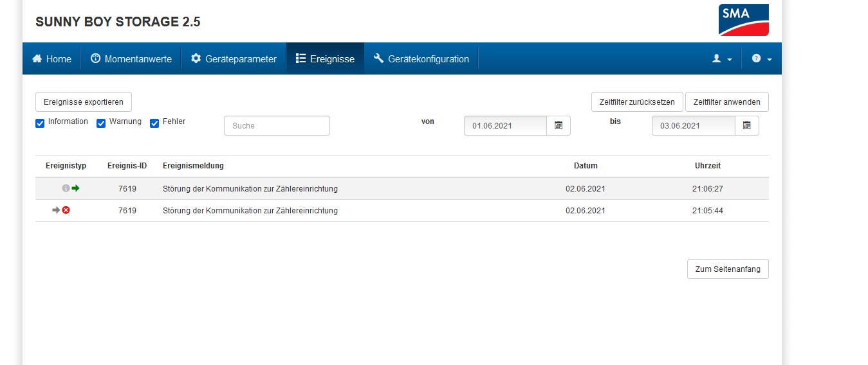868x365 pixels.
Task: Click the Ereignistyp column header
Action: pyautogui.click(x=66, y=166)
